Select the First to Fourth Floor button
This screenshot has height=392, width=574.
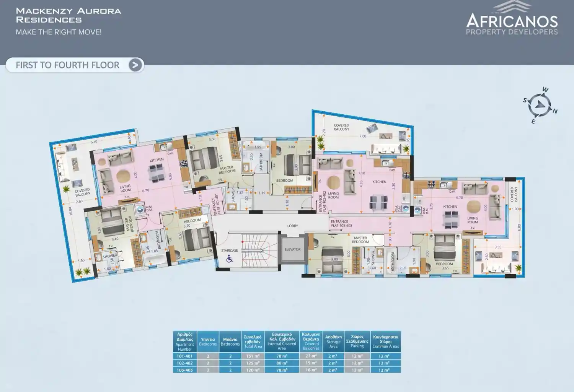click(x=75, y=65)
